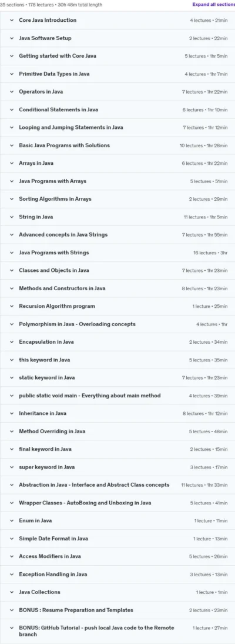Expand chevron for Inheritance in Java
This screenshot has height=644, width=235.
pyautogui.click(x=12, y=413)
